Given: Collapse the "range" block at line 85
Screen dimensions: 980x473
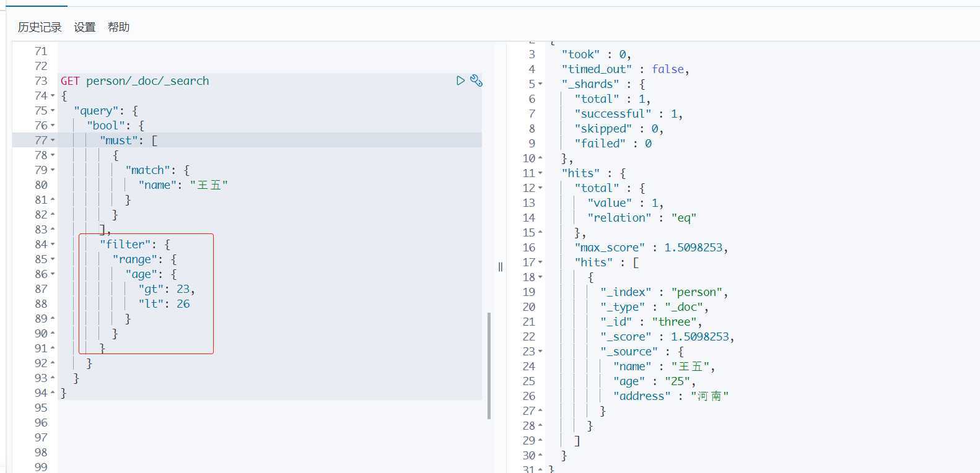Looking at the screenshot, I should (x=53, y=259).
